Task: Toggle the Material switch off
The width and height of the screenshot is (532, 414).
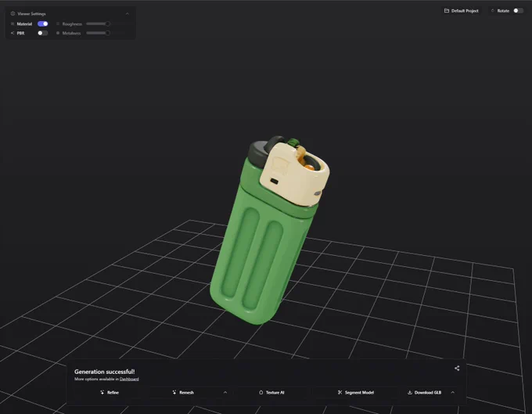Action: coord(43,23)
